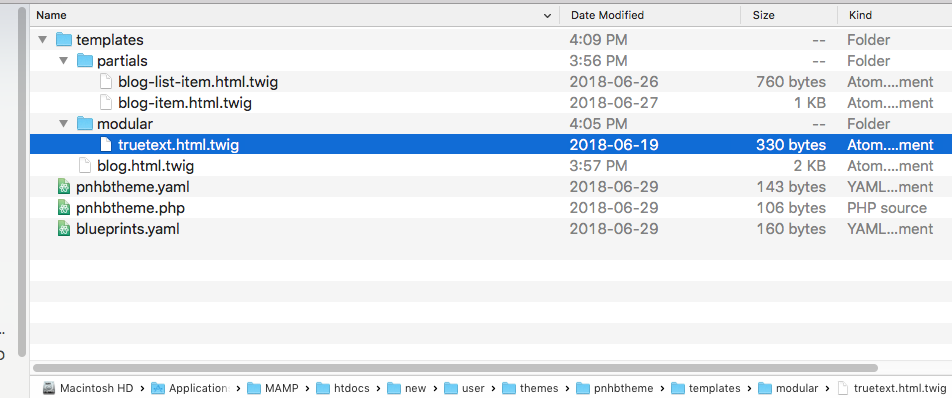Click the 160 bytes size value
Image resolution: width=952 pixels, height=398 pixels.
point(791,229)
